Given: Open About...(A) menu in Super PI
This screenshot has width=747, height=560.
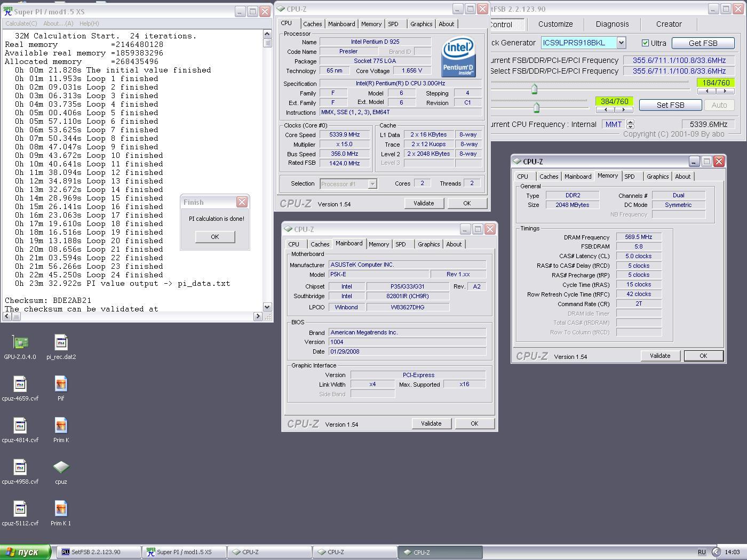Looking at the screenshot, I should coord(58,23).
